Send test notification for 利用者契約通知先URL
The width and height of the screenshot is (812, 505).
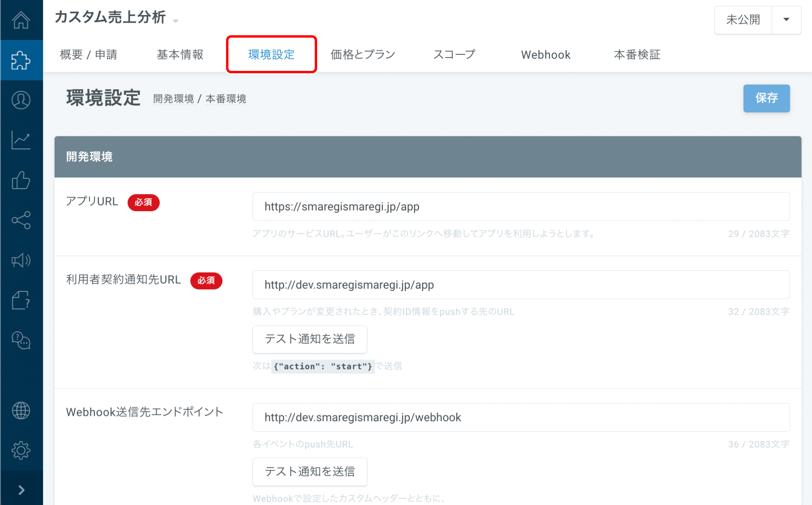[310, 339]
